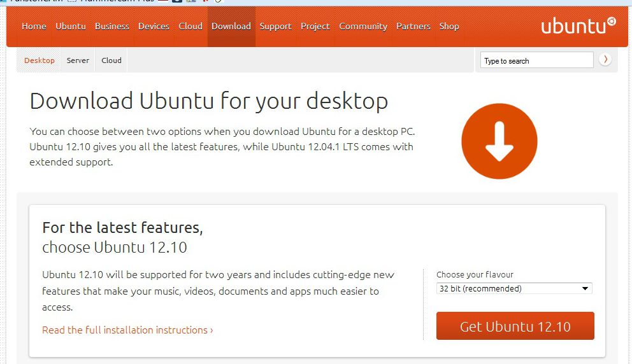Click the Ubuntu logo in header
632x364 pixels.
coord(578,25)
